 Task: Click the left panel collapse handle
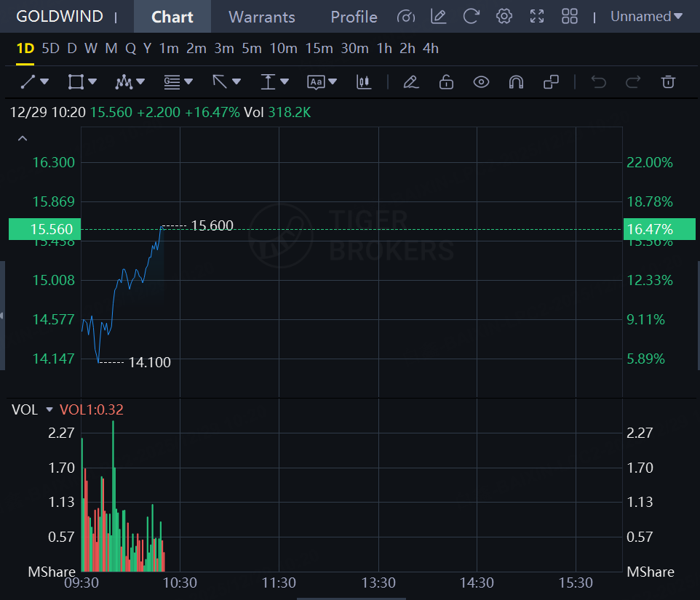coord(2,316)
